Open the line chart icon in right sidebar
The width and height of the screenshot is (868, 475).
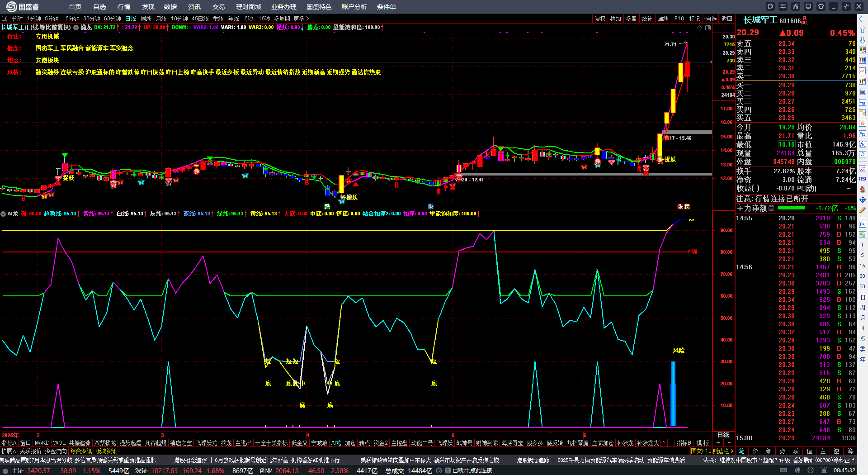click(x=863, y=71)
